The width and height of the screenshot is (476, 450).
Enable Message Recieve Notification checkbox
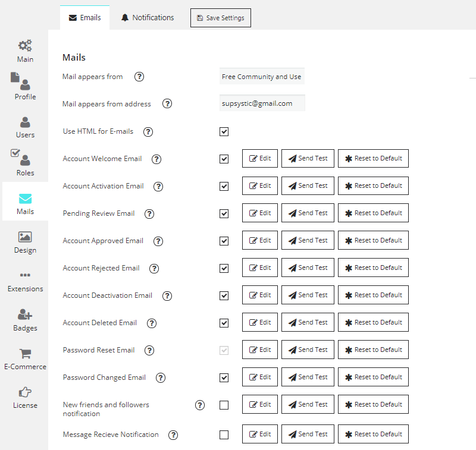[x=224, y=435]
